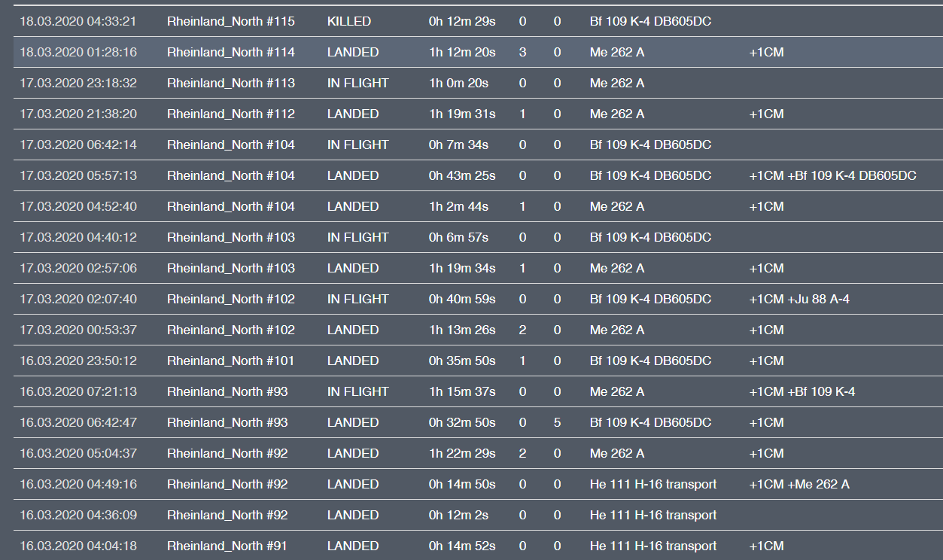Select the Rheinland_North #91 mission name
943x560 pixels.
point(227,546)
